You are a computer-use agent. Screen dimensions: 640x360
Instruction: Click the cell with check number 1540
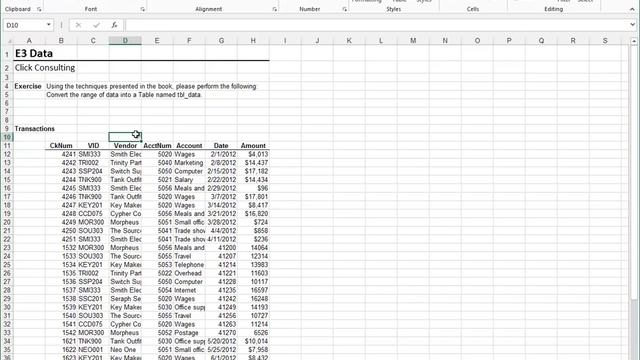click(x=61, y=316)
